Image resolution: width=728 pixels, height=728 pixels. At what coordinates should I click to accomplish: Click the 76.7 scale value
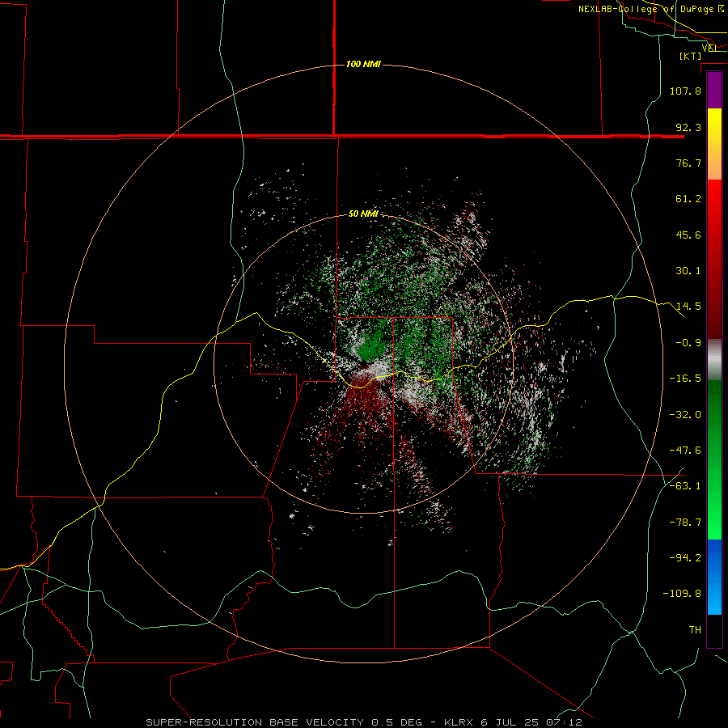(688, 163)
